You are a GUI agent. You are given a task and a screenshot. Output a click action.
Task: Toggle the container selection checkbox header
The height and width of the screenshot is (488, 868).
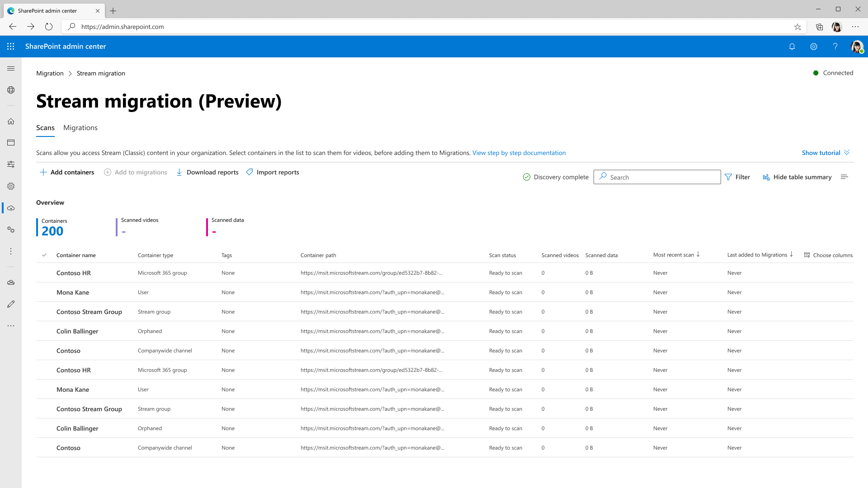(44, 254)
